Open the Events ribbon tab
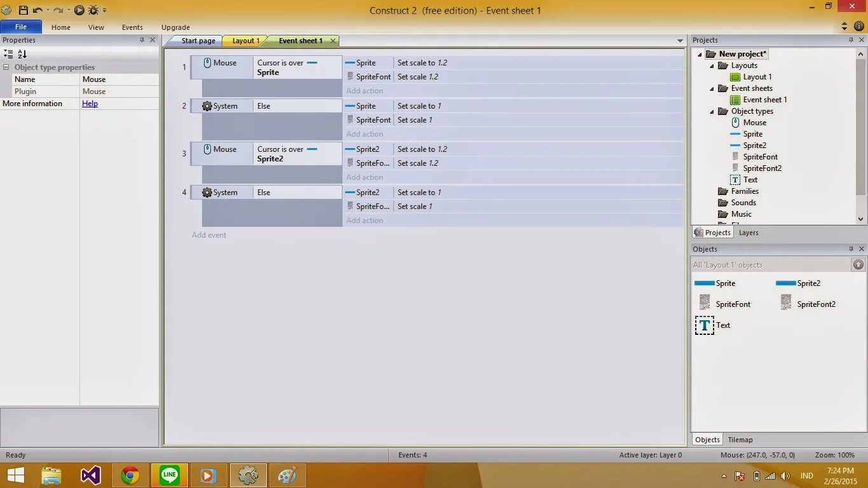Viewport: 868px width, 488px height. (x=132, y=27)
